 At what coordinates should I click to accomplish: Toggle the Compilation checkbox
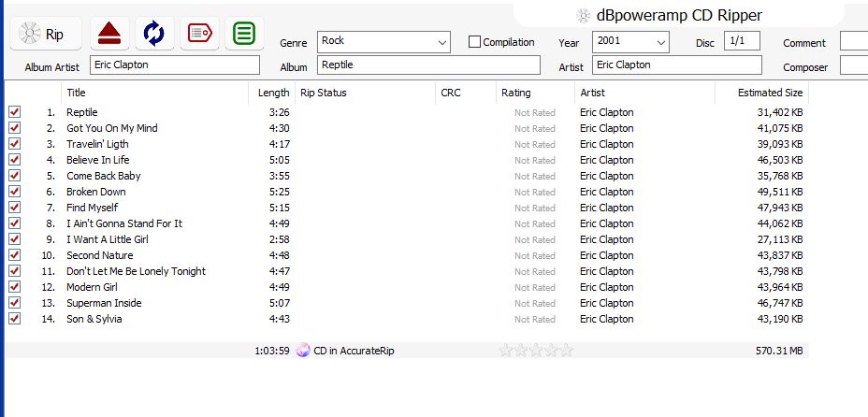474,42
